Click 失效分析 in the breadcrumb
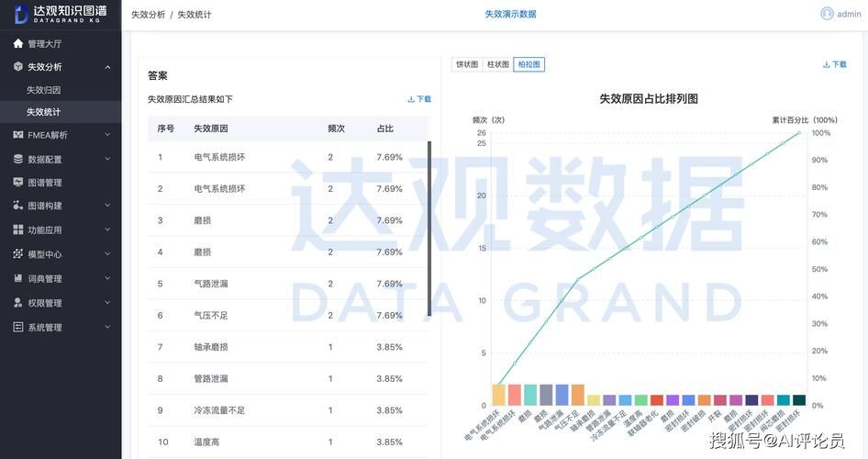This screenshot has width=868, height=459. click(148, 15)
